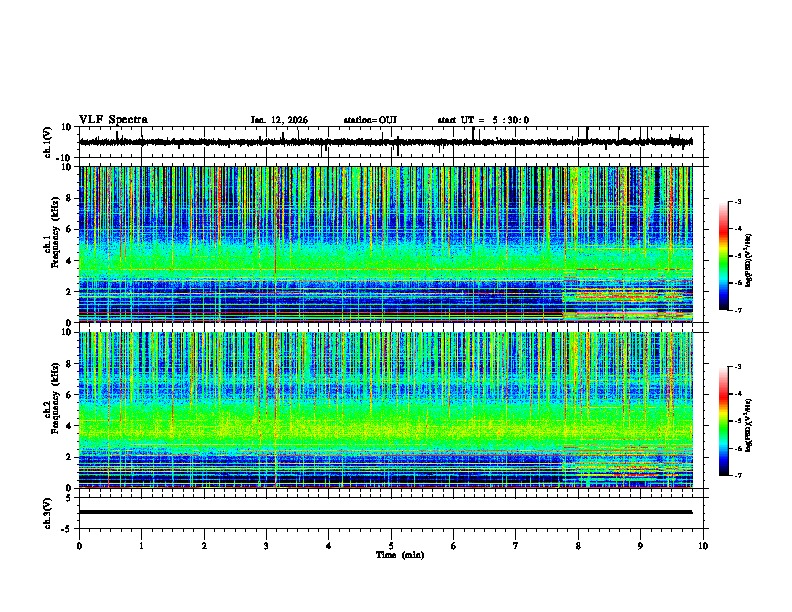Click the ch.2 "Frequency (kHz)" axis label
Viewport: 792px width, 612px height.
pyautogui.click(x=55, y=398)
